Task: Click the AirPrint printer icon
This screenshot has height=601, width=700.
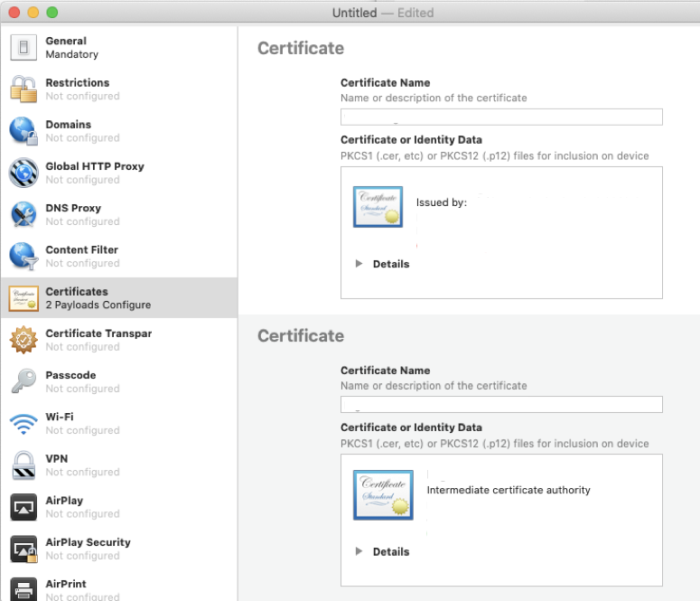Action: tap(23, 589)
